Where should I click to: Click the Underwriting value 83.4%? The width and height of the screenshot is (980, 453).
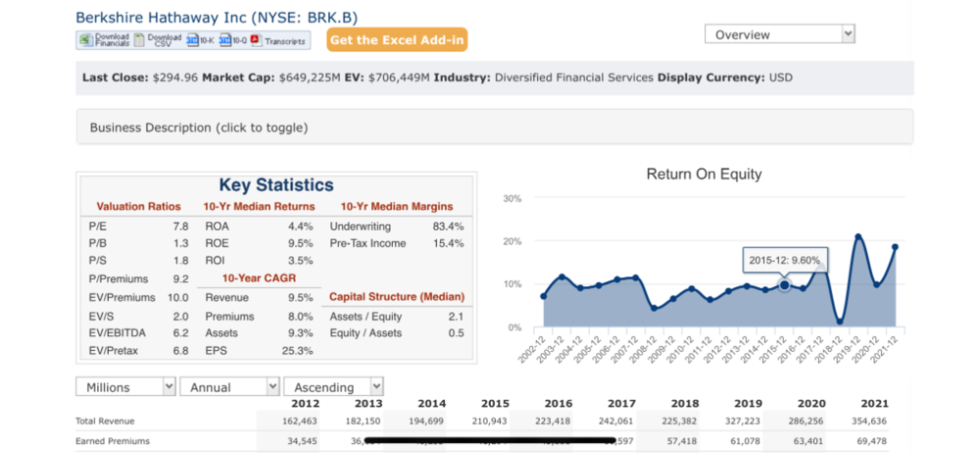(x=449, y=226)
